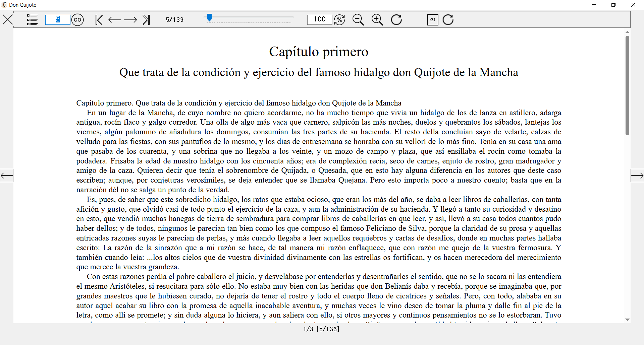Viewport: 644px width, 345px height.
Task: Click the zoom percentage field showing 100
Action: [319, 20]
